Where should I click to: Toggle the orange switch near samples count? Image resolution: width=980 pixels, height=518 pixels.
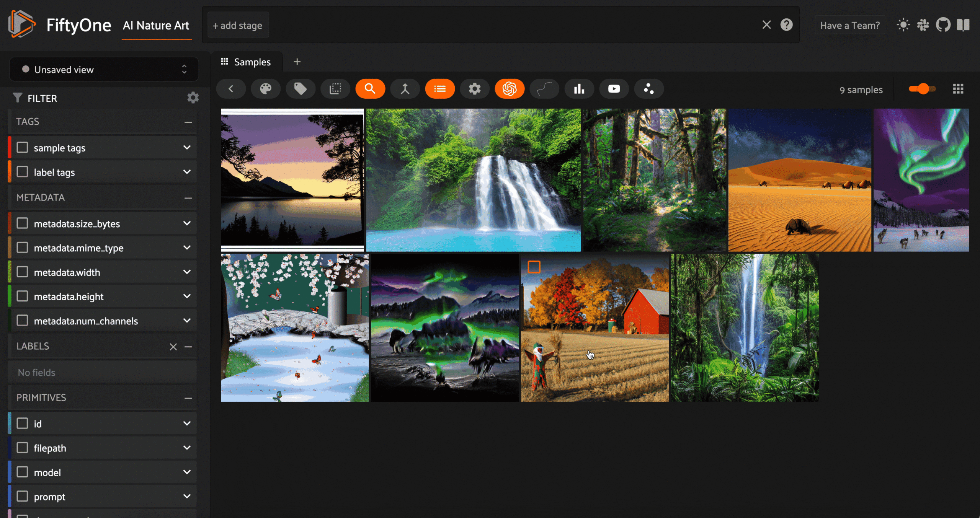922,89
